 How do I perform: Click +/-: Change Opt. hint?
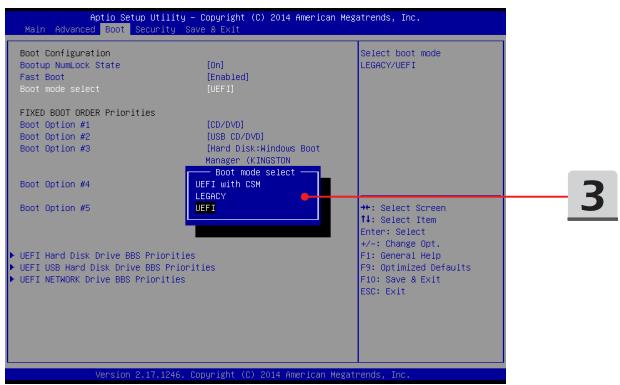[400, 244]
